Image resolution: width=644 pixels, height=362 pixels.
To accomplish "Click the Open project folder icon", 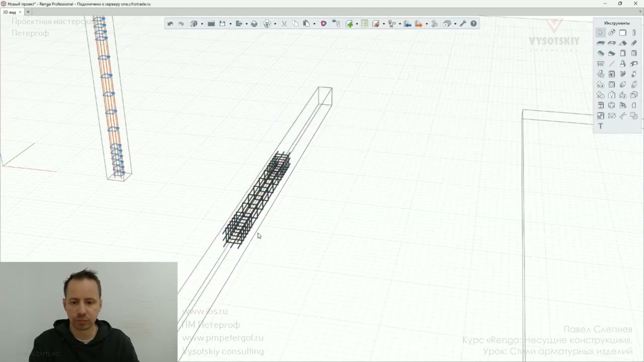I will click(x=211, y=24).
